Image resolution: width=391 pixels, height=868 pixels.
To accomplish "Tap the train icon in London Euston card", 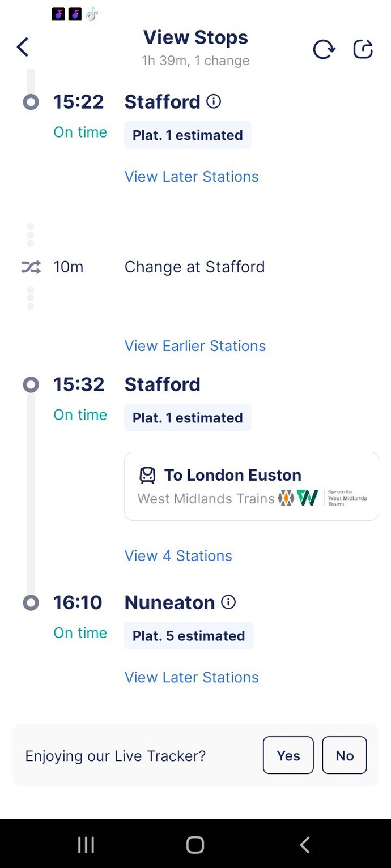I will point(147,475).
